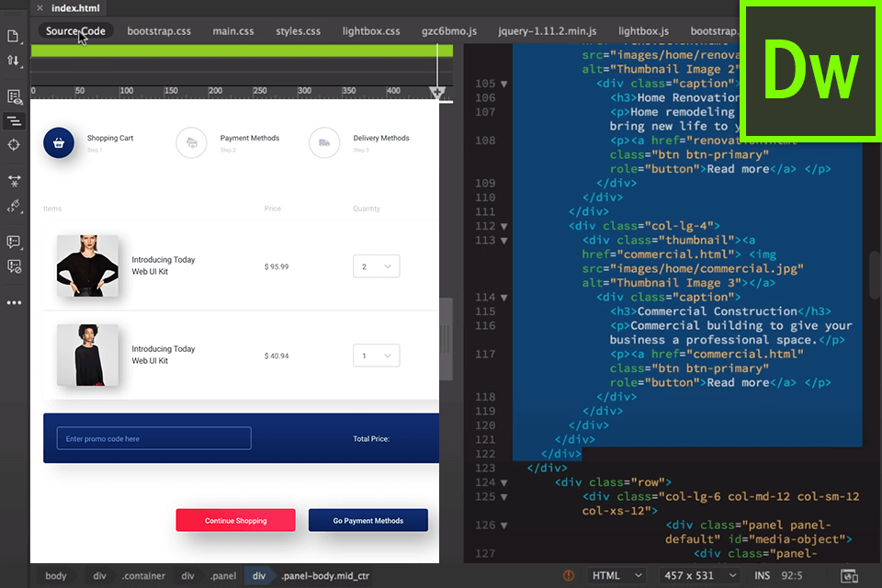882x588 pixels.
Task: Click the second product thumbnail image
Action: pyautogui.click(x=88, y=355)
